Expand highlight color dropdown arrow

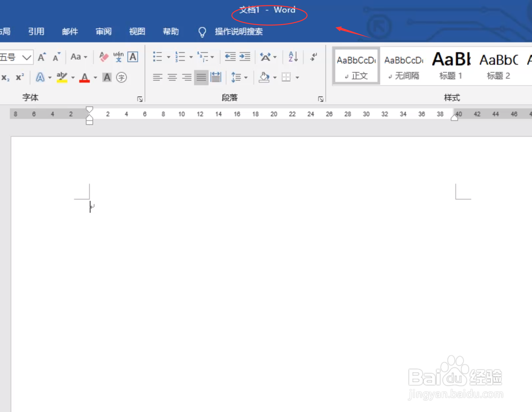(x=73, y=78)
